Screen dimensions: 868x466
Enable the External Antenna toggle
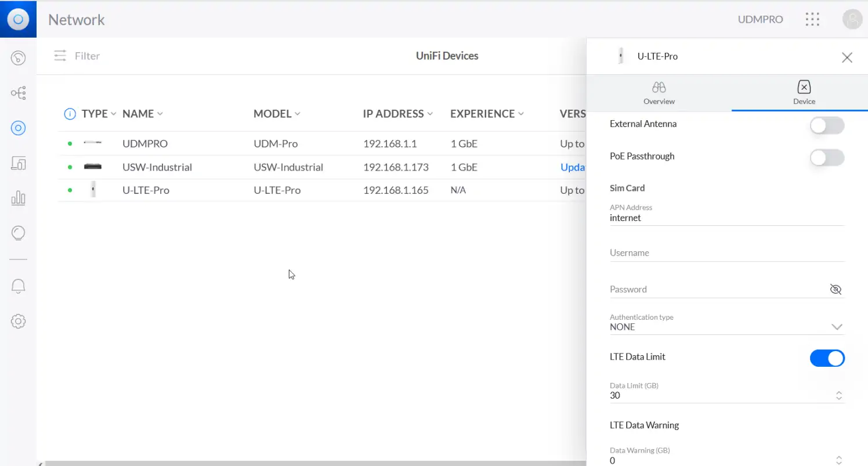[x=827, y=125]
